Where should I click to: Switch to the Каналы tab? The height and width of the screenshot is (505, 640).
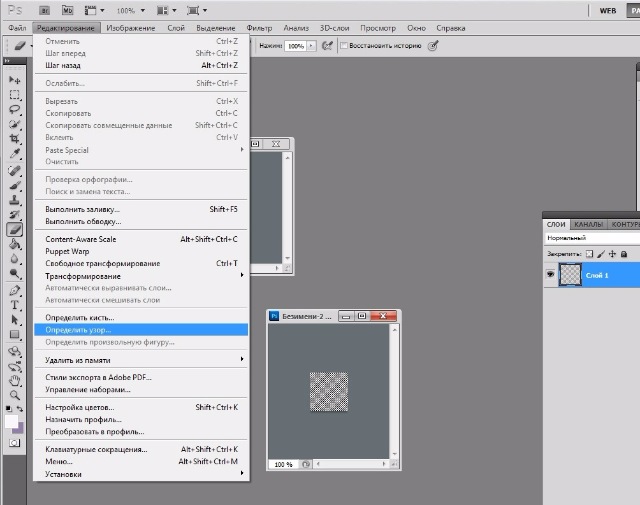(x=588, y=224)
